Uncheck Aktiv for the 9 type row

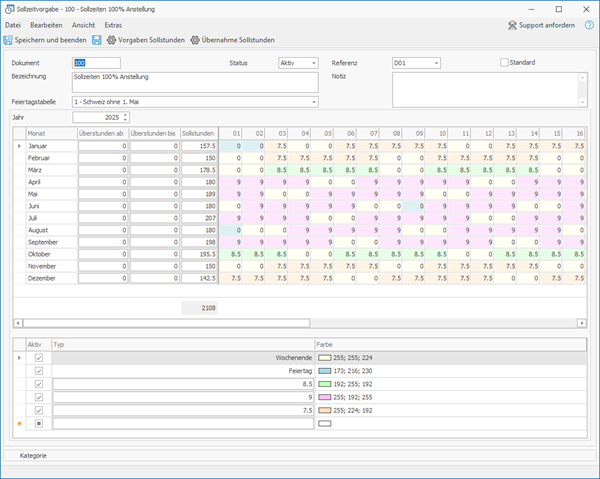(39, 397)
